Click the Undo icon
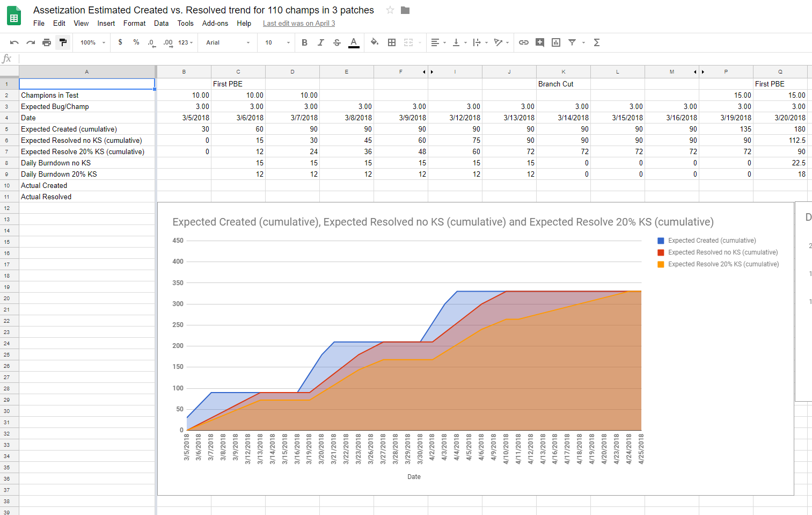This screenshot has height=515, width=812. tap(14, 42)
